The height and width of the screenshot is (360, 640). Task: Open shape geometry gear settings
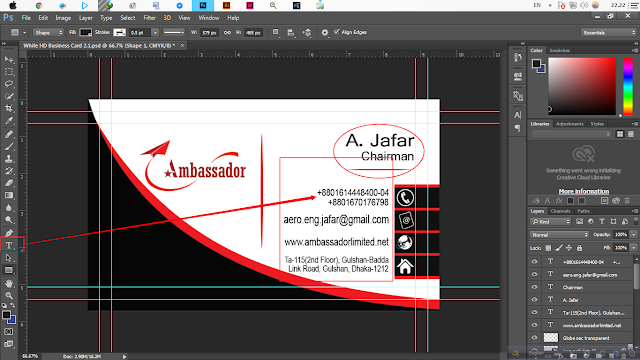pos(325,32)
